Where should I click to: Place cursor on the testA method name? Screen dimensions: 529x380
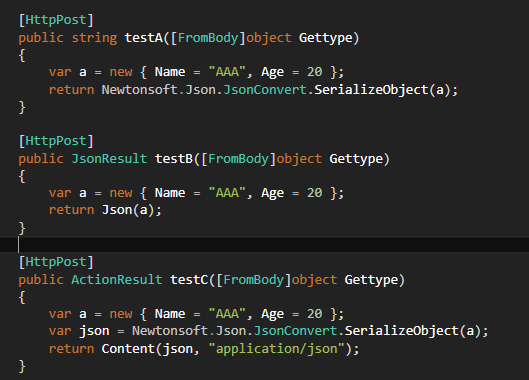[144, 38]
